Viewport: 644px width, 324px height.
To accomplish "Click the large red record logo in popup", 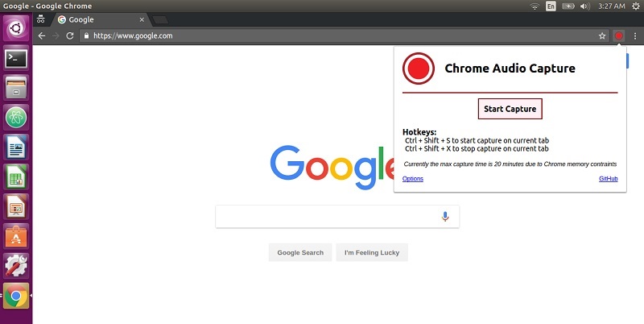I will (419, 69).
